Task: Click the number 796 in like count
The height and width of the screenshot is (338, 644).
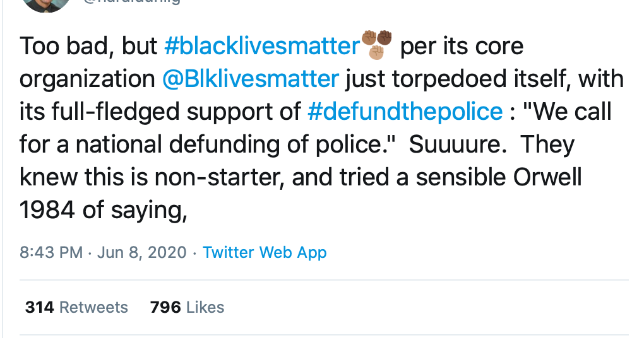Action: tap(164, 307)
